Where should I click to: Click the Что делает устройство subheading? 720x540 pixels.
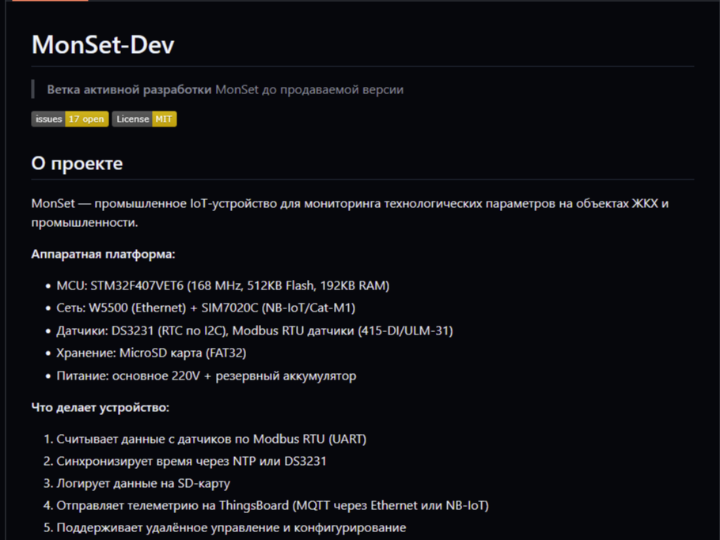100,407
